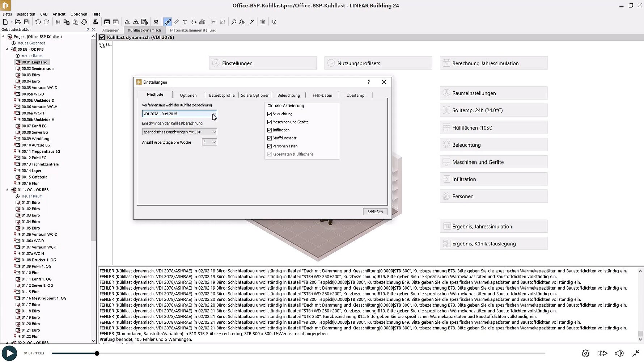Click the Save disk icon in toolbar
The image size is (644, 362).
[x=26, y=22]
